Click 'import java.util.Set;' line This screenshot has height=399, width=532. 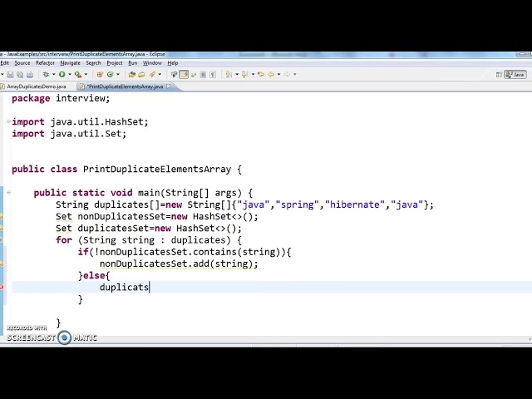pos(69,134)
